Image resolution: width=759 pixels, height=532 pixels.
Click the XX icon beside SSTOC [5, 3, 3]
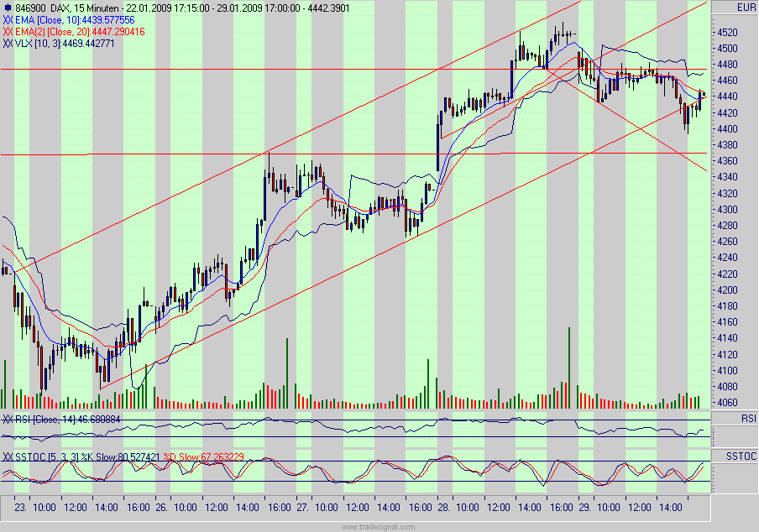tap(8, 457)
